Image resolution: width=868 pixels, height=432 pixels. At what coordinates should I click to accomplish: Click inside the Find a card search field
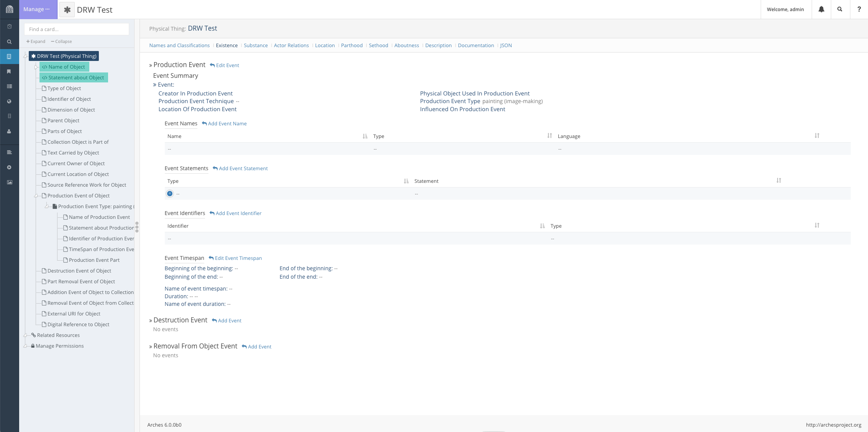76,29
